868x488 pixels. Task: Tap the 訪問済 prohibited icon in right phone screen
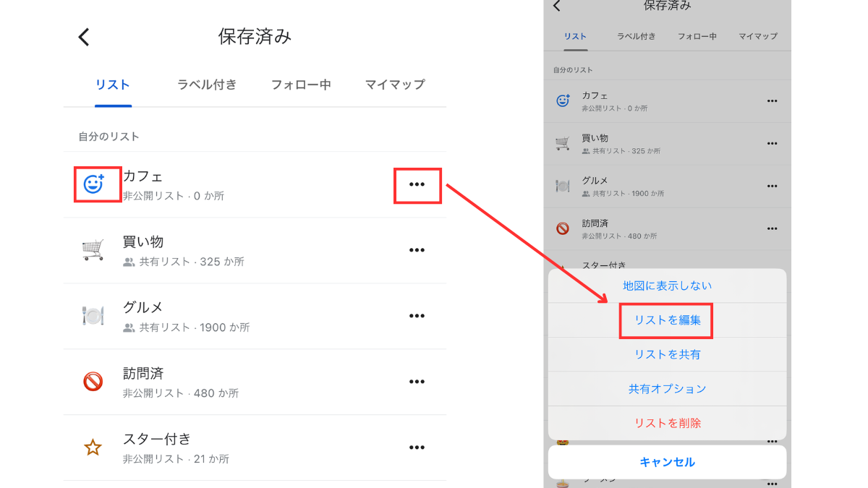563,229
